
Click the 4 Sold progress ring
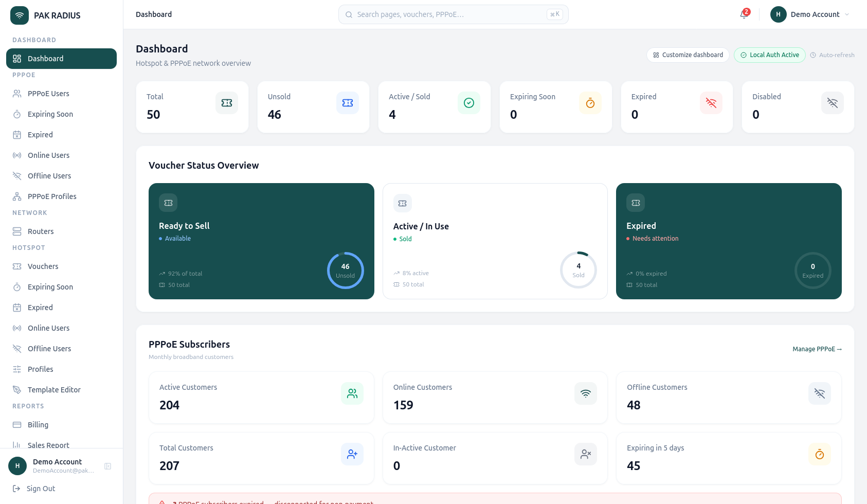(579, 270)
